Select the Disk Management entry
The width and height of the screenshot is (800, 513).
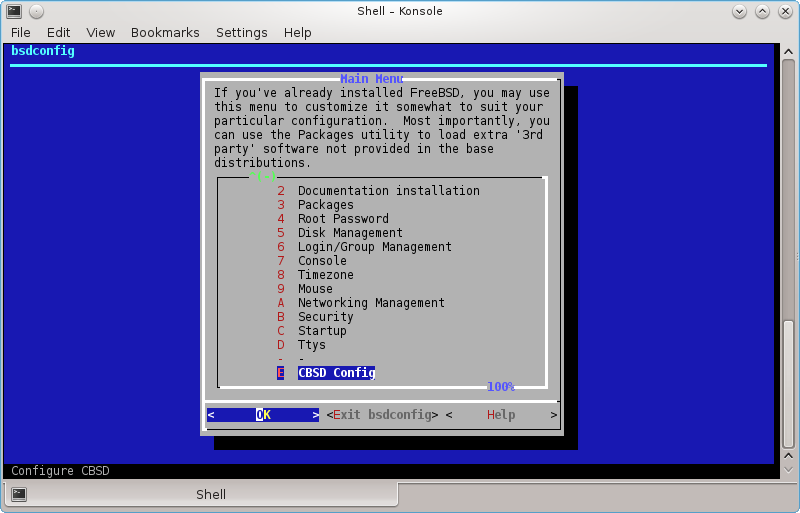340,233
